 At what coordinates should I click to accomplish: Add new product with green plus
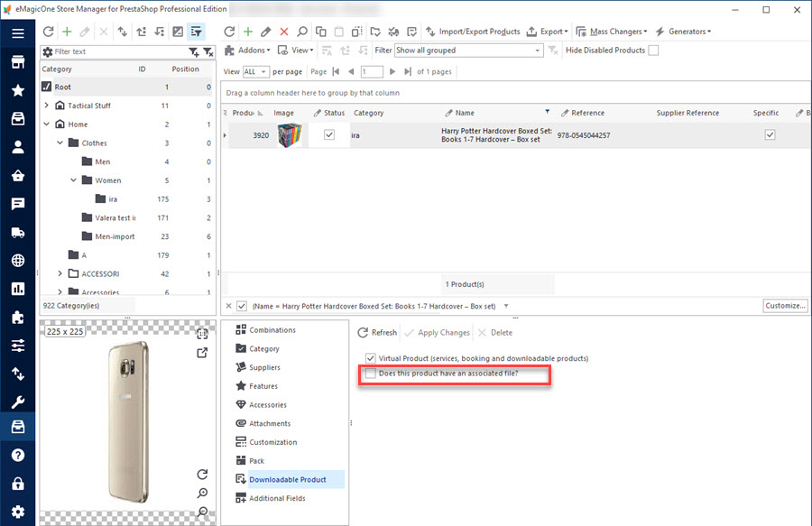pos(248,32)
